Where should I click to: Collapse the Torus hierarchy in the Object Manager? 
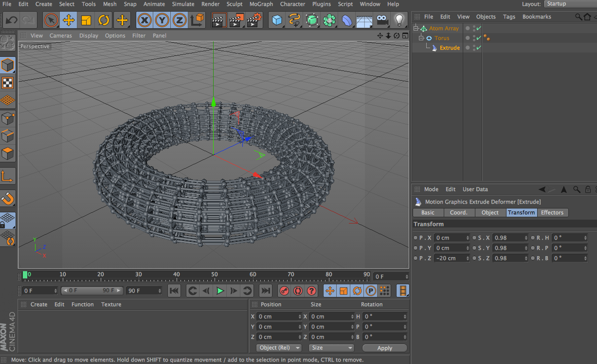pos(421,37)
